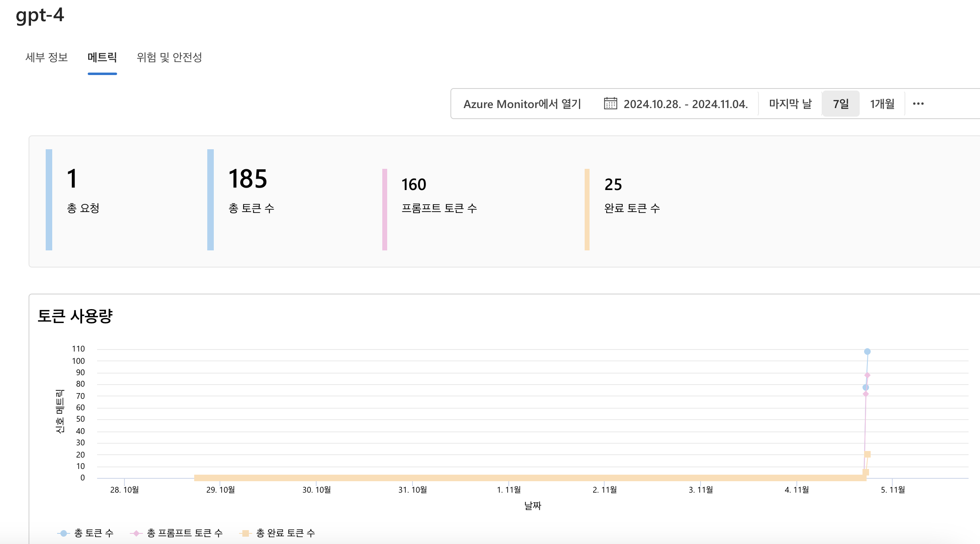Click the orange completion tokens point near 20
Viewport: 980px width, 544px height.
pyautogui.click(x=867, y=454)
